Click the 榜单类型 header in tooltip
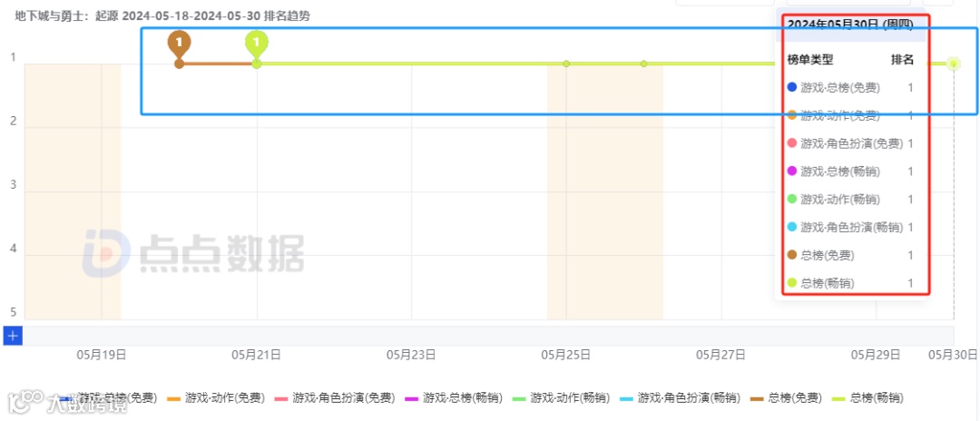 coord(810,60)
